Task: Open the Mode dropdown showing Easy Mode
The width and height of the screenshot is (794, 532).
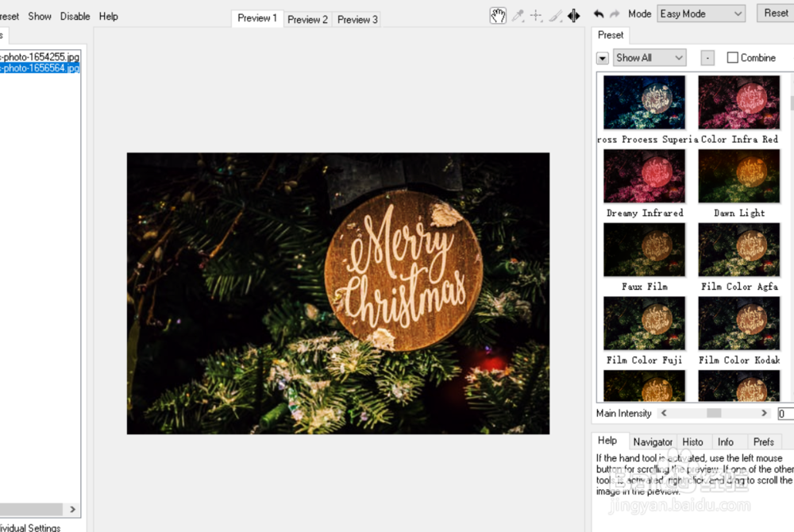Action: tap(701, 13)
